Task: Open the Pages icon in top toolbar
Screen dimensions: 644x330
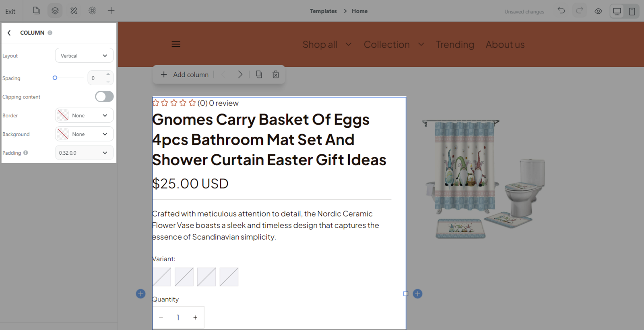Action: [x=36, y=10]
